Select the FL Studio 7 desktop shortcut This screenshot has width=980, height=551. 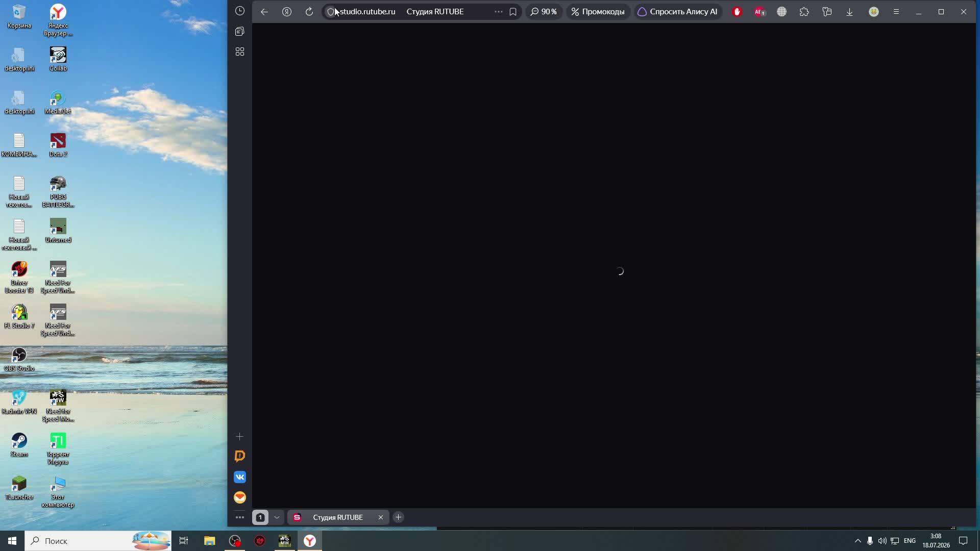(19, 316)
